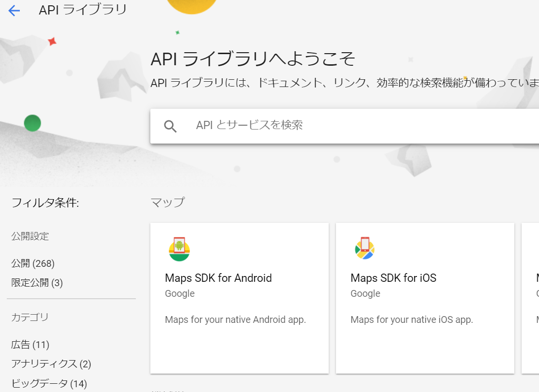
Task: Filter by 限定公開 (3)
Action: click(37, 283)
